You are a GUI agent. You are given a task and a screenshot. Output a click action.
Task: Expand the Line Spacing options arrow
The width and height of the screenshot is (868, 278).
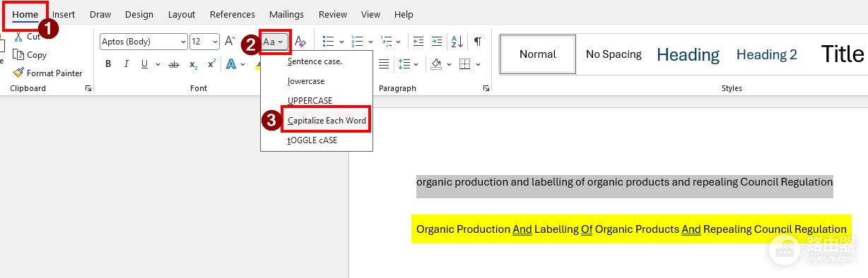(416, 64)
